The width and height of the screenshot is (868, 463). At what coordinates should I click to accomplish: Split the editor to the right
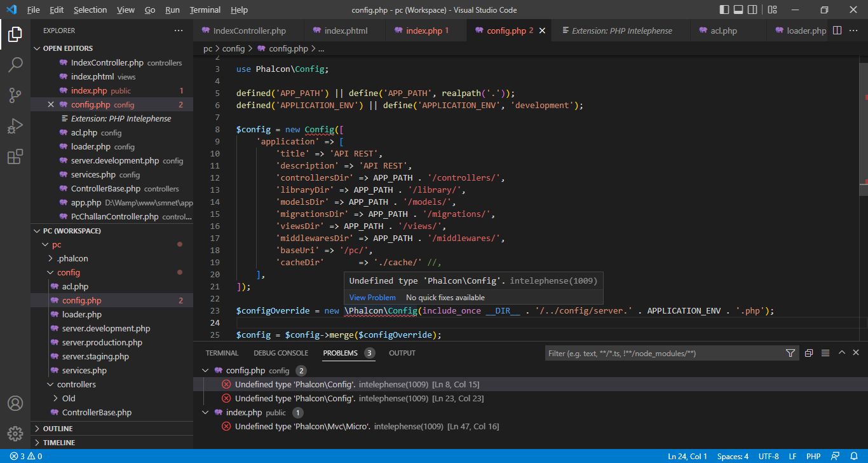[x=837, y=31]
